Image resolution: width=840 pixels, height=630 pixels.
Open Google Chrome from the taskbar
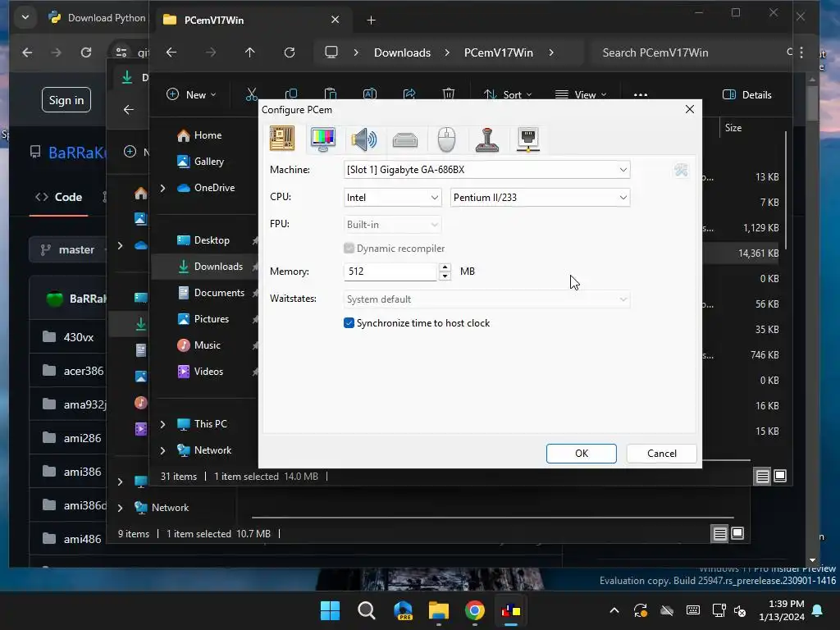[475, 610]
